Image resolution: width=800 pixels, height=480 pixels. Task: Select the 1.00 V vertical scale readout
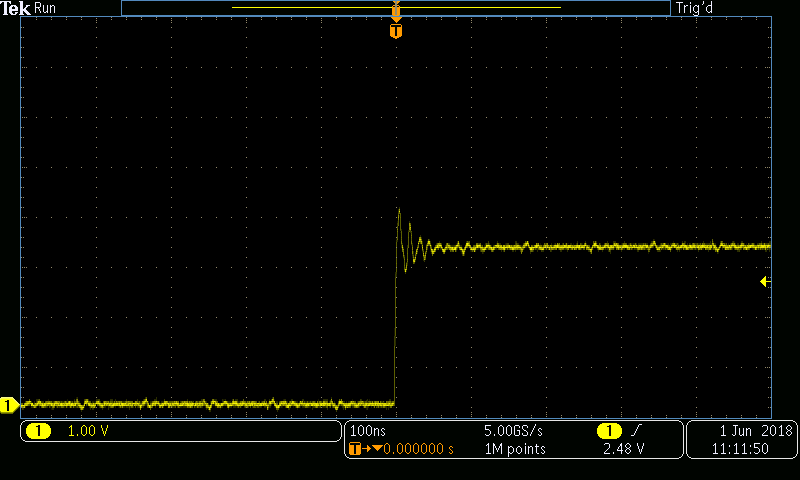coord(87,431)
